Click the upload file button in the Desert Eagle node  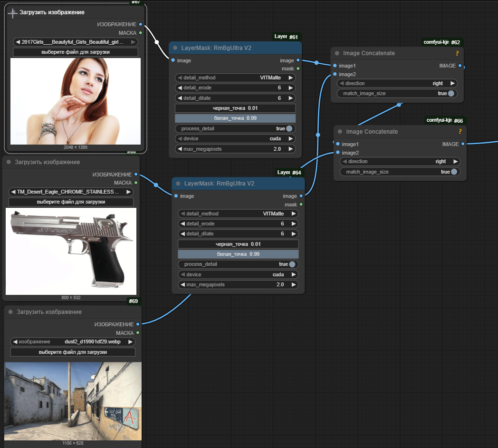pos(71,202)
